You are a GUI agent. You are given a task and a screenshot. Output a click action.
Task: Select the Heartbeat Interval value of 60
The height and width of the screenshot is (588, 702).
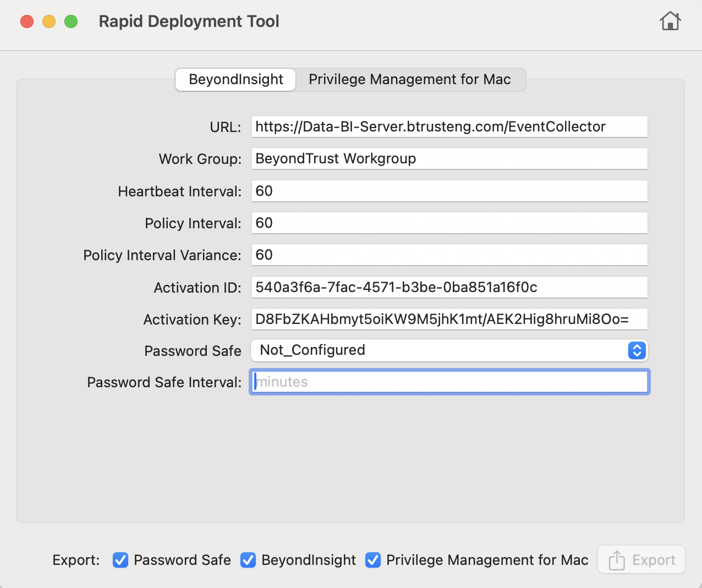[449, 191]
